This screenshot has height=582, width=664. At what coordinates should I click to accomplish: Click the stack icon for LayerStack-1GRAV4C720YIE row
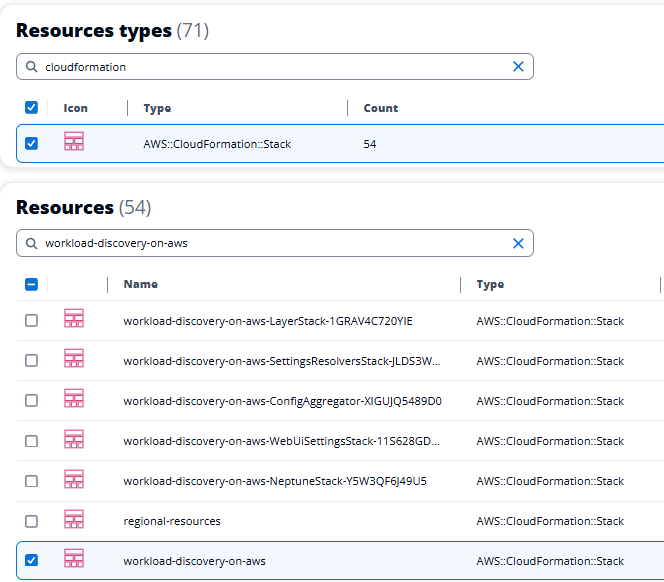pos(74,318)
